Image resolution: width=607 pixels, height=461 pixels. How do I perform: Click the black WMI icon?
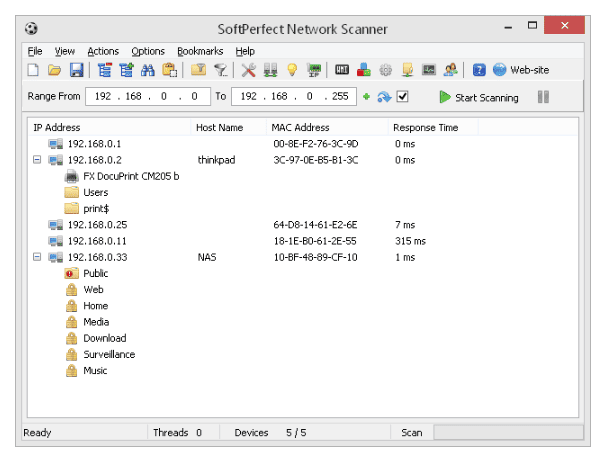(342, 70)
